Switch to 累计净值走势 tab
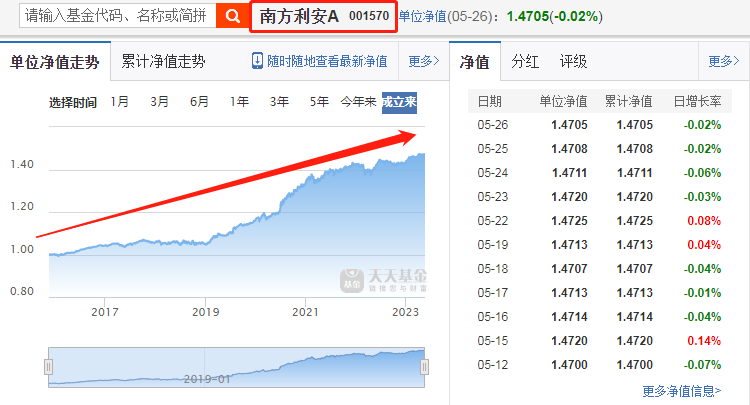This screenshot has width=750, height=405. [x=163, y=61]
